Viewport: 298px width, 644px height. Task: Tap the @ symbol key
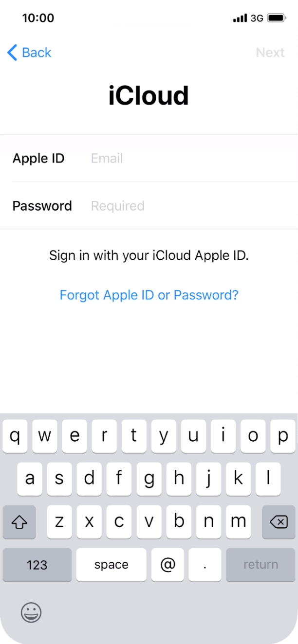tap(168, 565)
